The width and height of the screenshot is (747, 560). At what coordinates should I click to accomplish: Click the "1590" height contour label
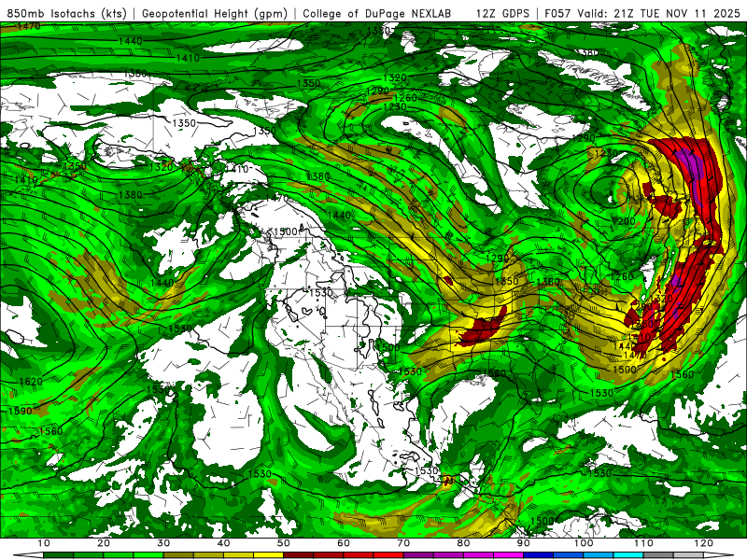[x=21, y=411]
